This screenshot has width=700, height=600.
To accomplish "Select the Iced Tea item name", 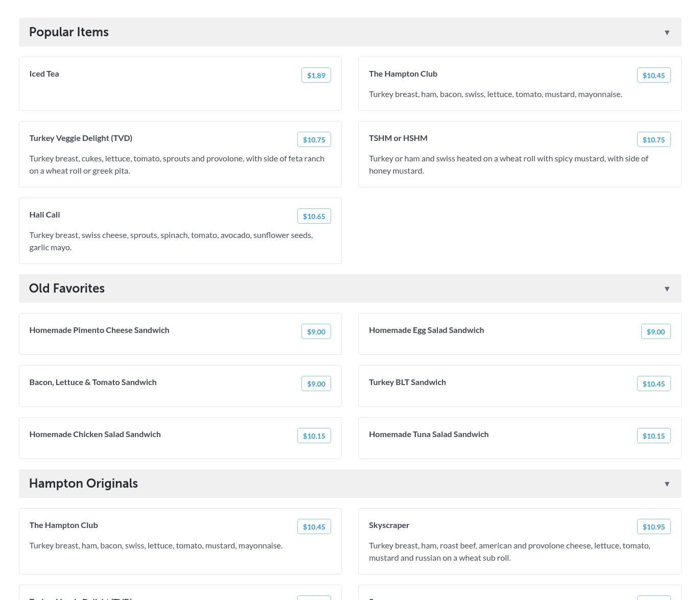I will (44, 74).
